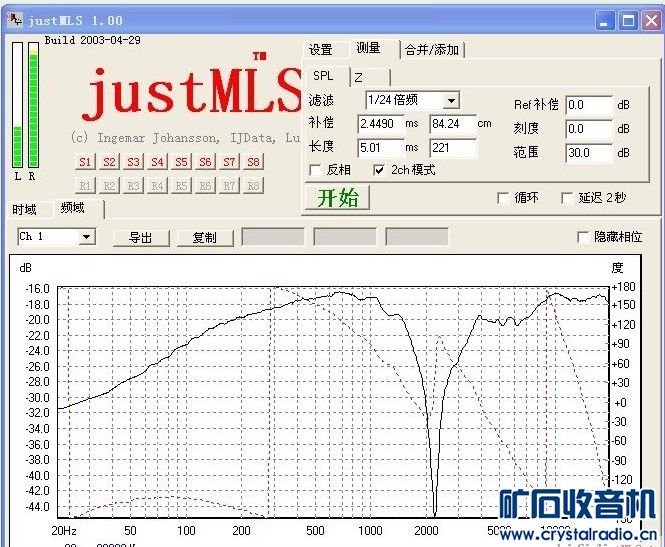Click recall slot R6

click(205, 186)
